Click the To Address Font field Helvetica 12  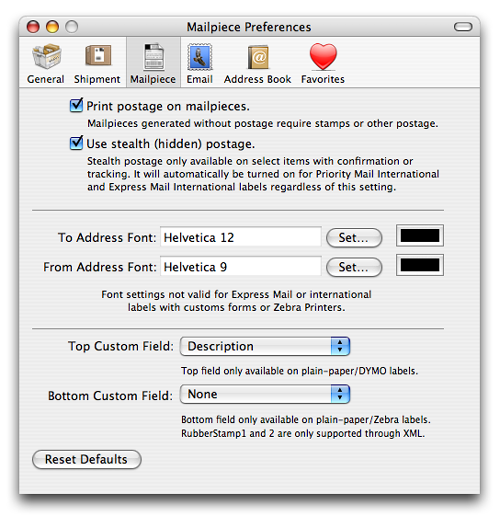pyautogui.click(x=241, y=237)
